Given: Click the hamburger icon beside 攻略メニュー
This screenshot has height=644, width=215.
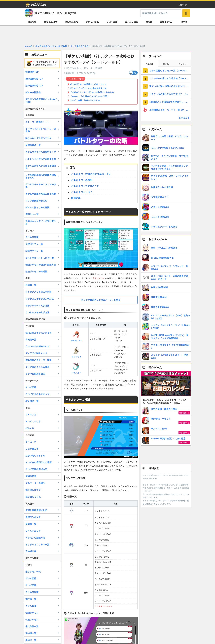Looking at the screenshot, I should click(26, 55).
